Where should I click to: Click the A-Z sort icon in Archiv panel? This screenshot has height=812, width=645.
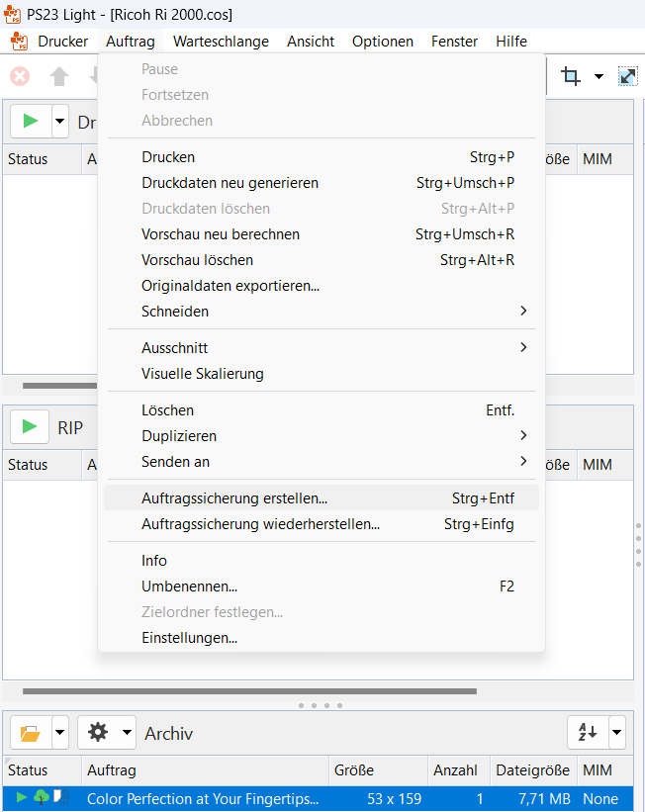[x=588, y=733]
